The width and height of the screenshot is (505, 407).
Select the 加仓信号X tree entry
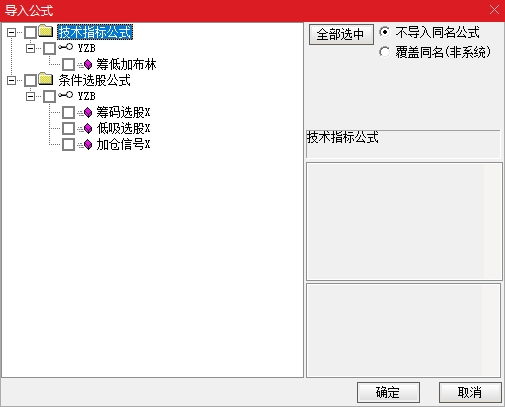[x=123, y=144]
